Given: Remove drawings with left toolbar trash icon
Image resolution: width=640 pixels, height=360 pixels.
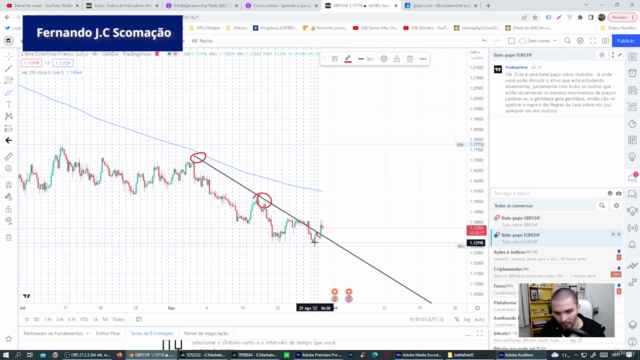Looking at the screenshot, I should click(9, 237).
